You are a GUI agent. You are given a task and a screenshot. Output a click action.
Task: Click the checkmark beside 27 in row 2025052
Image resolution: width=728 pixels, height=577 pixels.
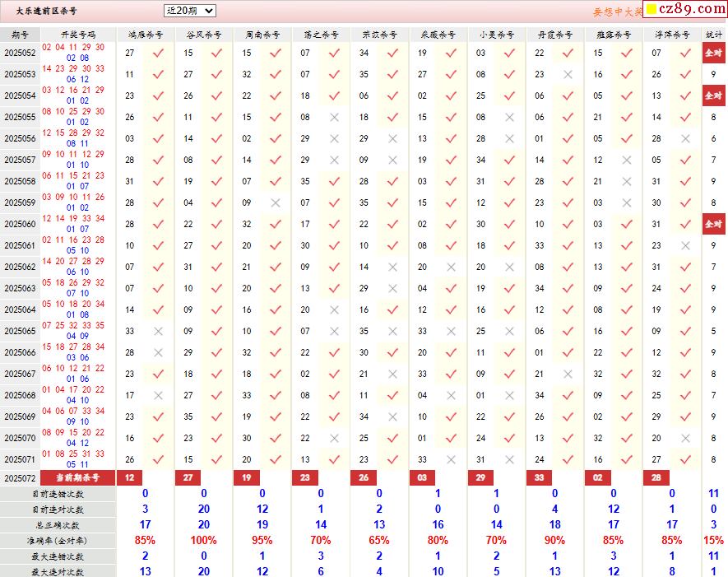159,53
